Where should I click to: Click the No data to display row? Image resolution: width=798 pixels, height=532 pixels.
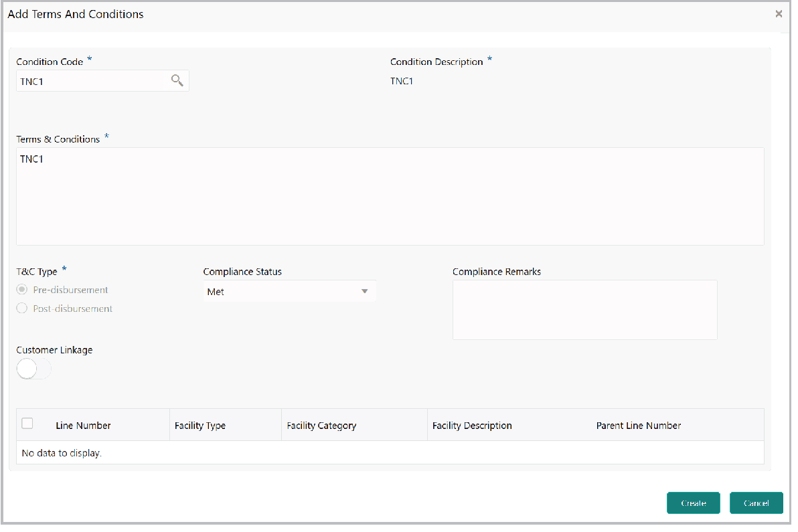[x=62, y=453]
